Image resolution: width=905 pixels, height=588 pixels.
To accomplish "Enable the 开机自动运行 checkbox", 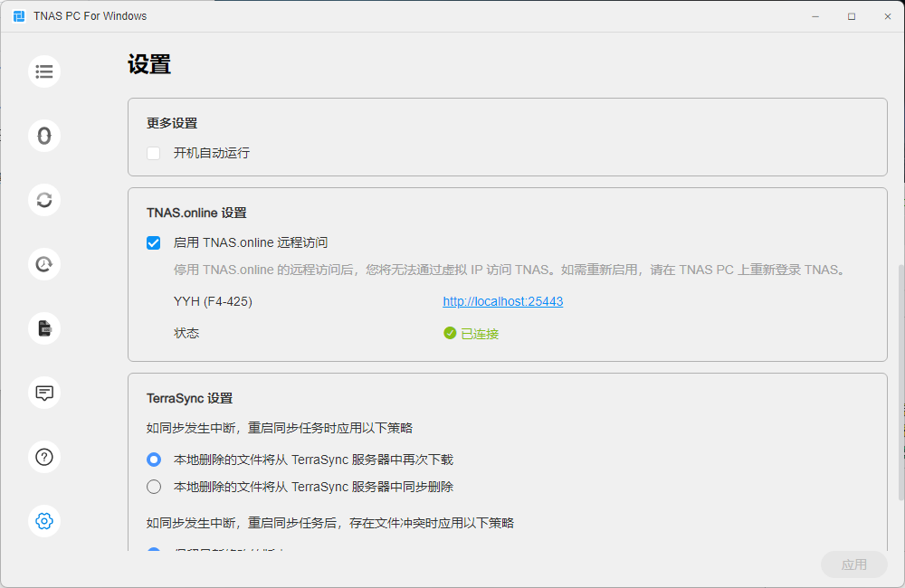I will (154, 154).
